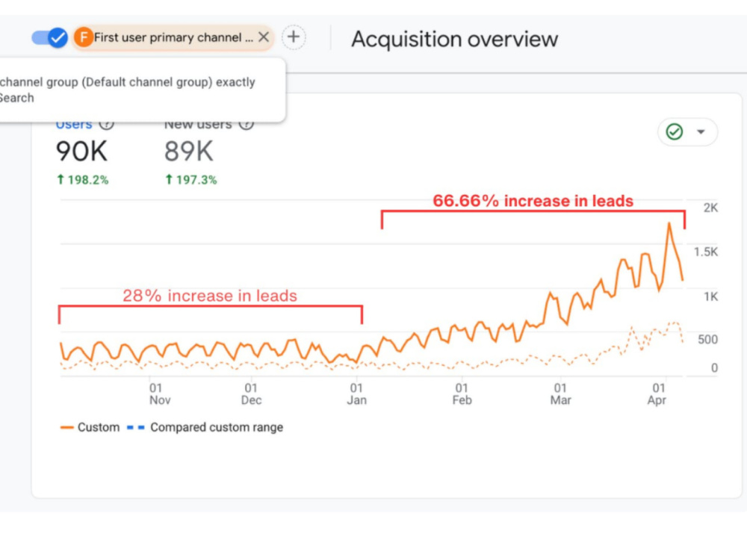Expand the data quality dropdown arrow

[701, 132]
